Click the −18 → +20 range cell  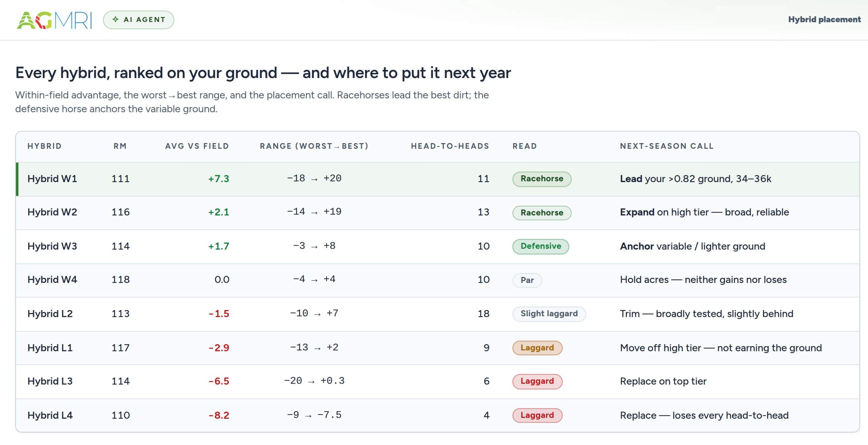pyautogui.click(x=314, y=178)
